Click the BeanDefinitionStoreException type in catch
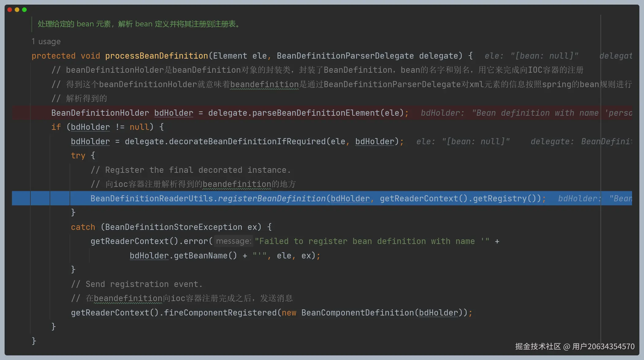Viewport: 644px width, 360px height. (173, 227)
